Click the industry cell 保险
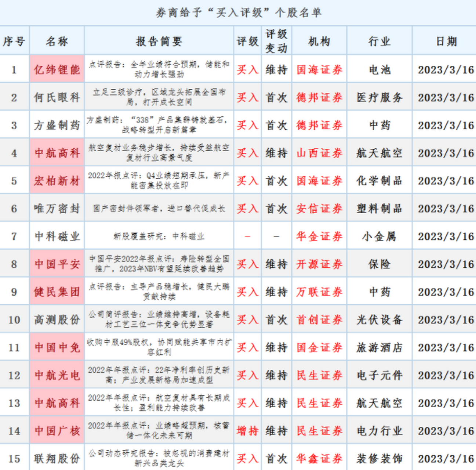Screen dimensions: 476x470 (379, 264)
